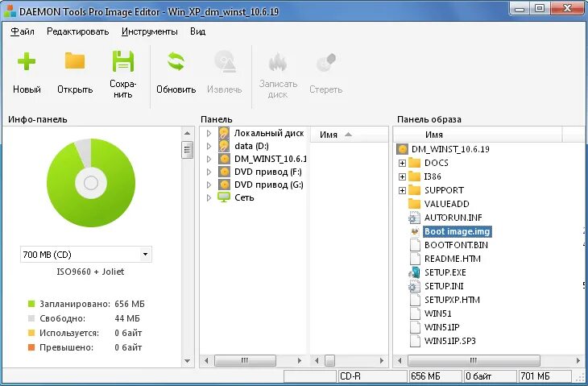
Task: Expand the DM_WINST_10.6.1 drive node in Панель
Action: click(x=209, y=159)
